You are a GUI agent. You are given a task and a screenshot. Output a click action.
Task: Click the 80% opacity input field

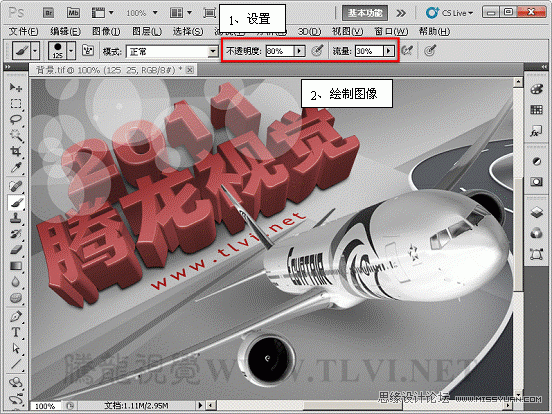pyautogui.click(x=280, y=51)
